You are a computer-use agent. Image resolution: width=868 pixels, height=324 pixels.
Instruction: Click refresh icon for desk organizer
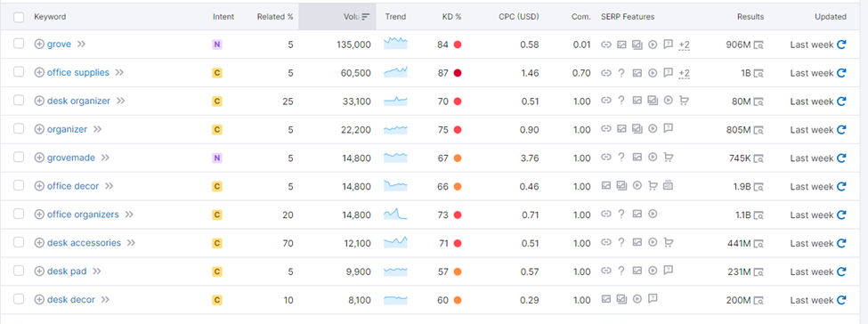pos(841,101)
